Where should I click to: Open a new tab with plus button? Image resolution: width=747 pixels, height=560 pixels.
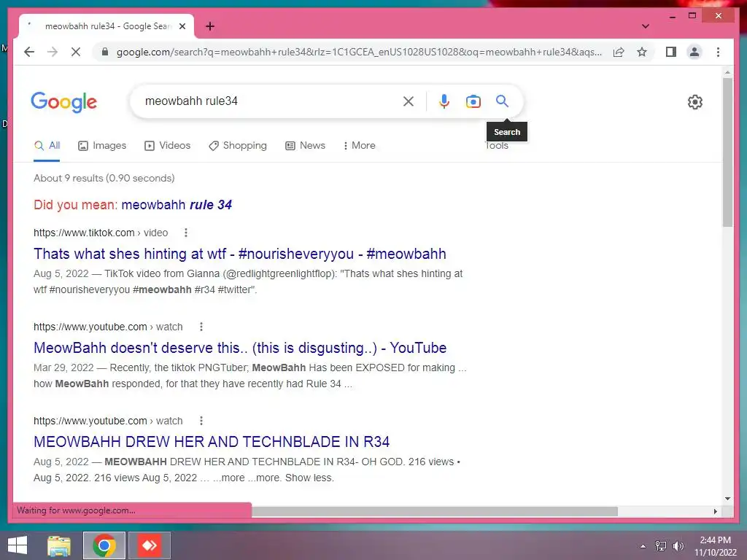(209, 26)
